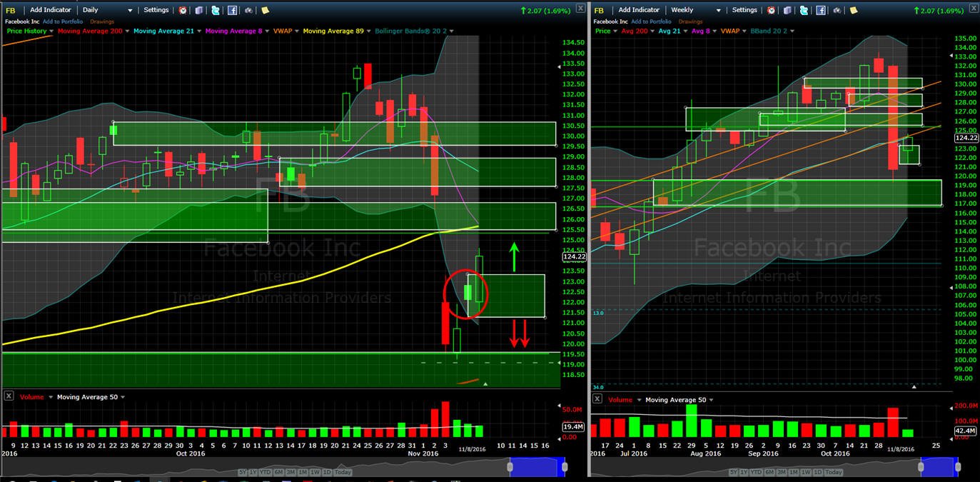This screenshot has height=482, width=980.
Task: Click the sticky note icon on Weekly chart
Action: click(853, 11)
